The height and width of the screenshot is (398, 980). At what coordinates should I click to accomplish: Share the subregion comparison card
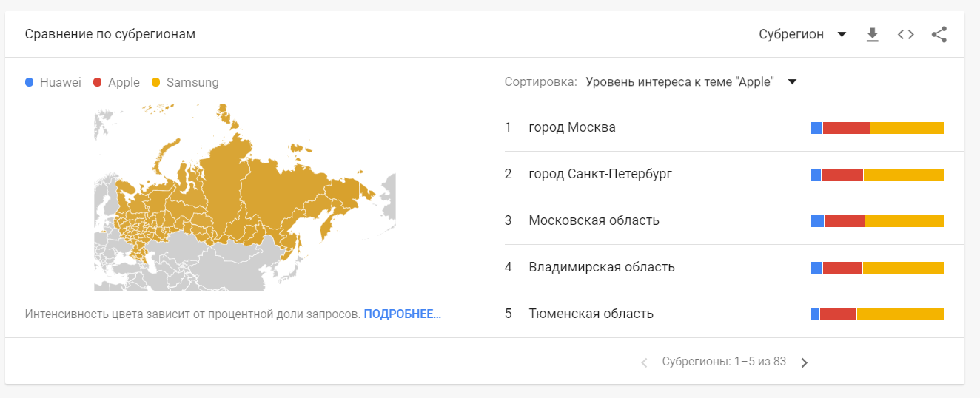pos(939,35)
